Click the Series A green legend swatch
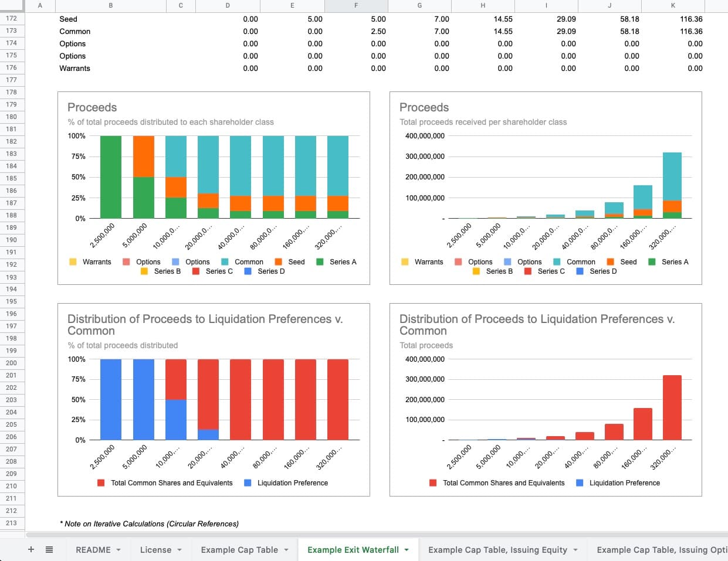The height and width of the screenshot is (561, 728). (320, 262)
